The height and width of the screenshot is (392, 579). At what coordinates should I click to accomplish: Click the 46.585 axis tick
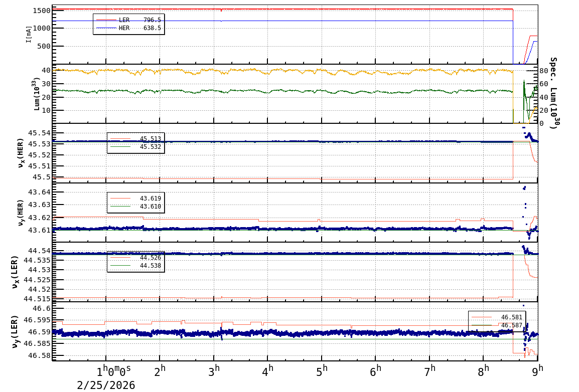point(37,344)
